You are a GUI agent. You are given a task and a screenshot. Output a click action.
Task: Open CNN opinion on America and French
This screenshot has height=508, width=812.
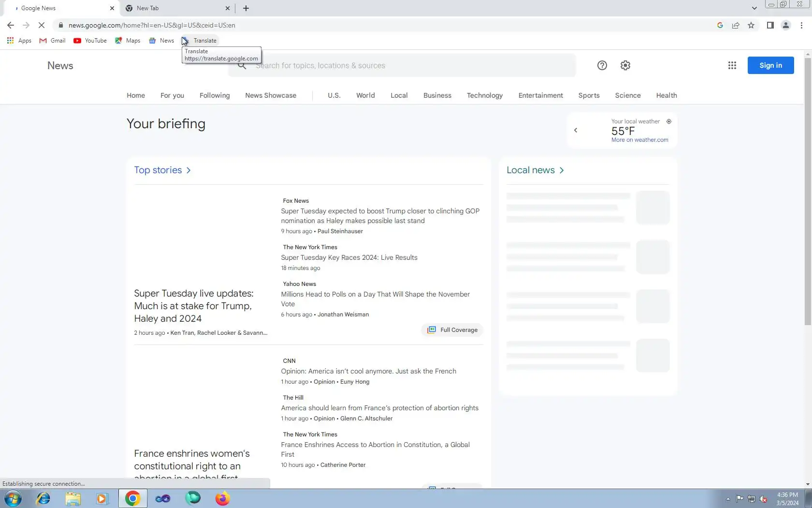click(369, 371)
